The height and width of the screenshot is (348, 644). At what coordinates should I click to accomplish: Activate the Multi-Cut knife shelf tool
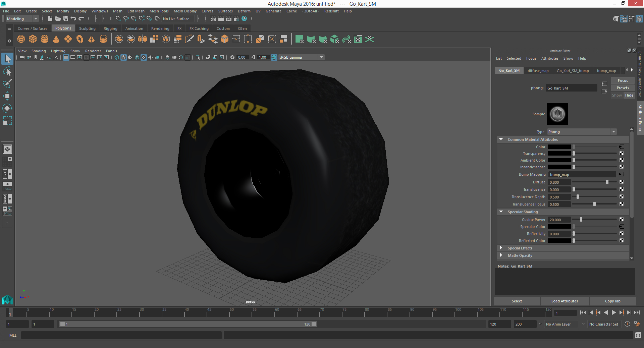190,39
